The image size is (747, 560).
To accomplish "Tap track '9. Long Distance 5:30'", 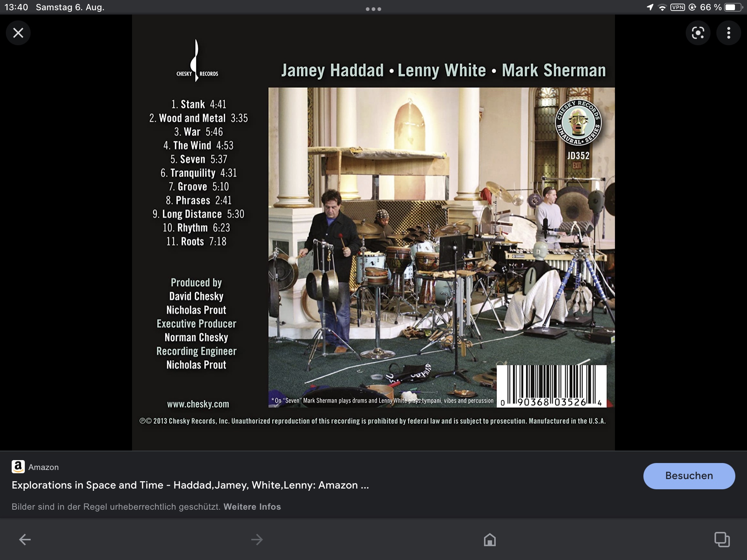I will click(x=198, y=214).
